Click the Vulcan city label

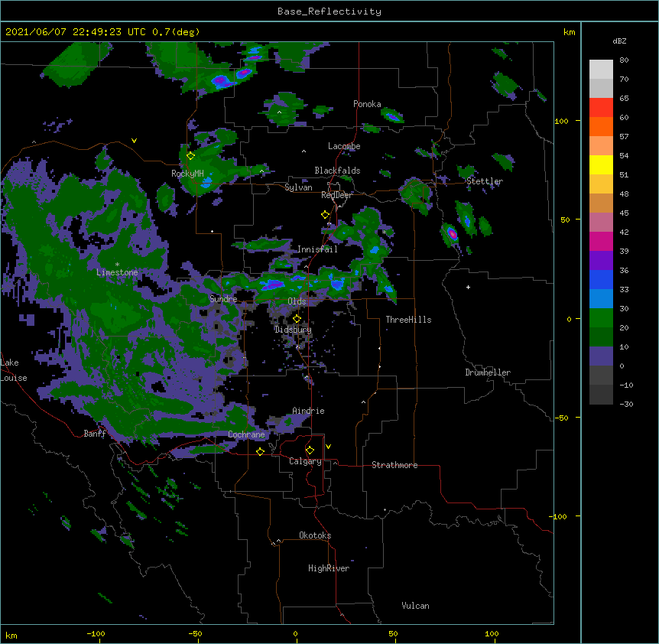(415, 606)
